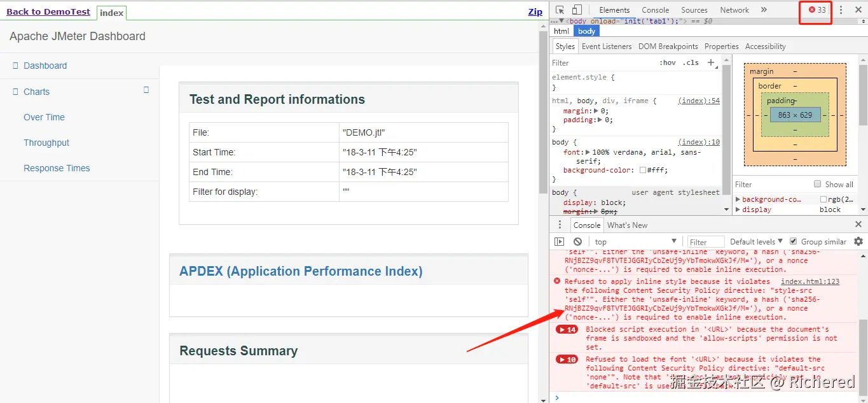Close the console drawer with X
Image resolution: width=868 pixels, height=403 pixels.
pos(858,224)
